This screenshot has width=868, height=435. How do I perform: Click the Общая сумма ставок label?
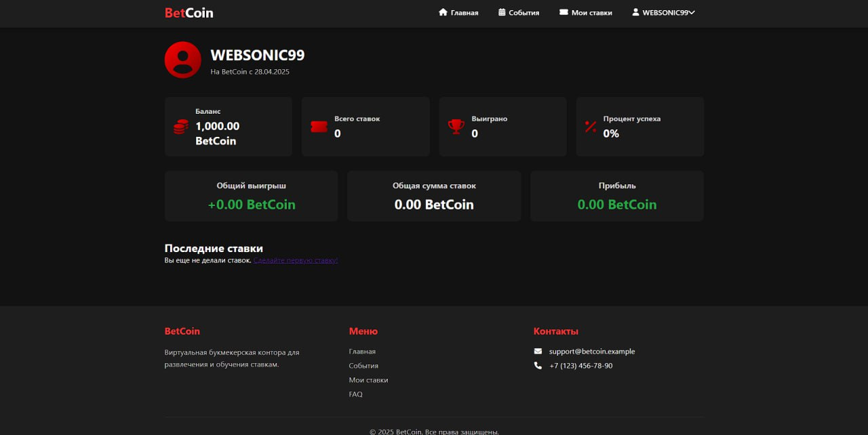(434, 185)
